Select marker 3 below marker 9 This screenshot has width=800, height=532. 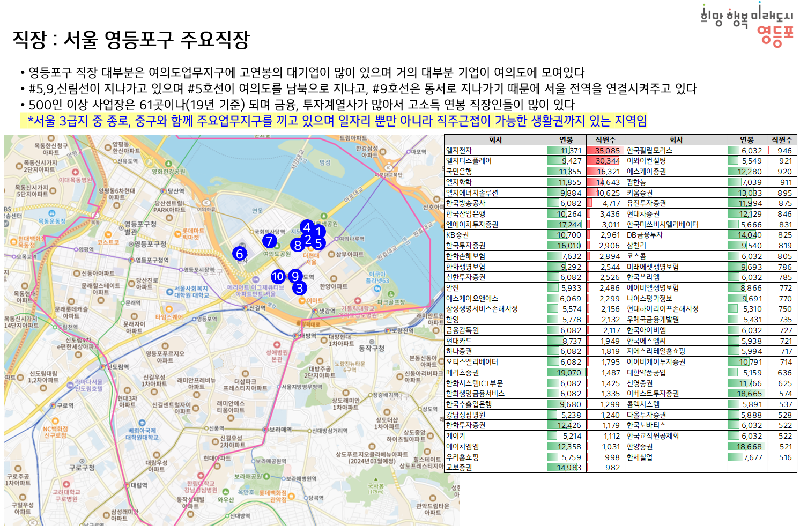point(300,289)
